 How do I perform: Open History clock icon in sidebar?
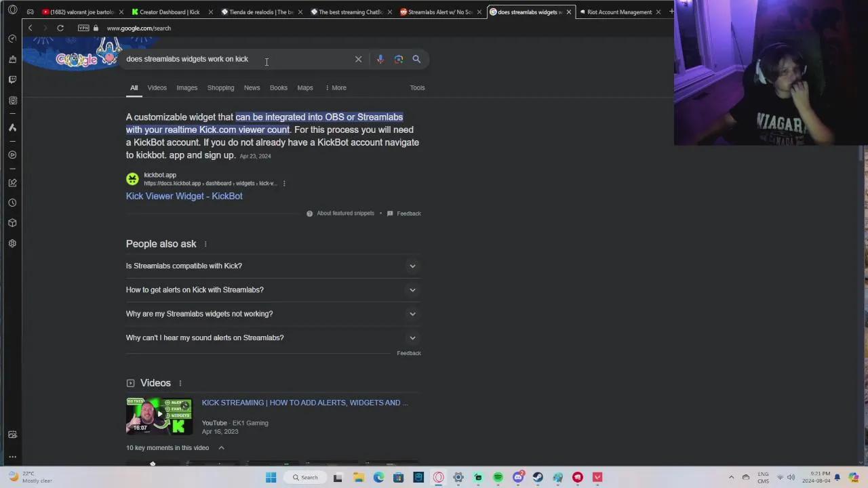[12, 203]
